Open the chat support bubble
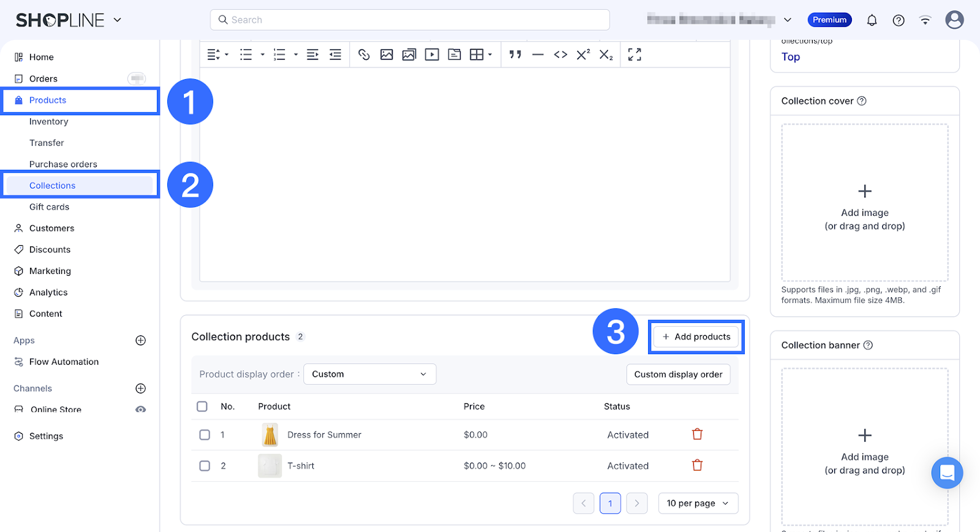Viewport: 980px width, 532px height. (x=947, y=473)
